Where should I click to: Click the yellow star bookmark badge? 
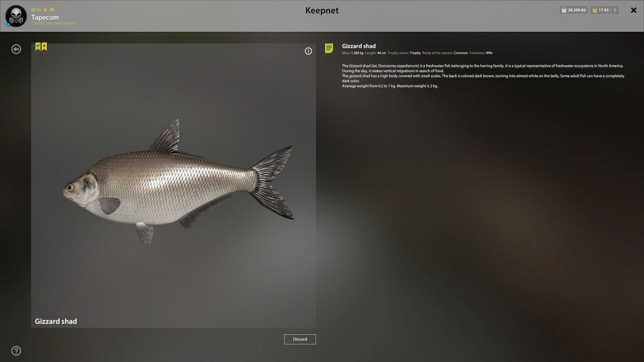click(44, 47)
